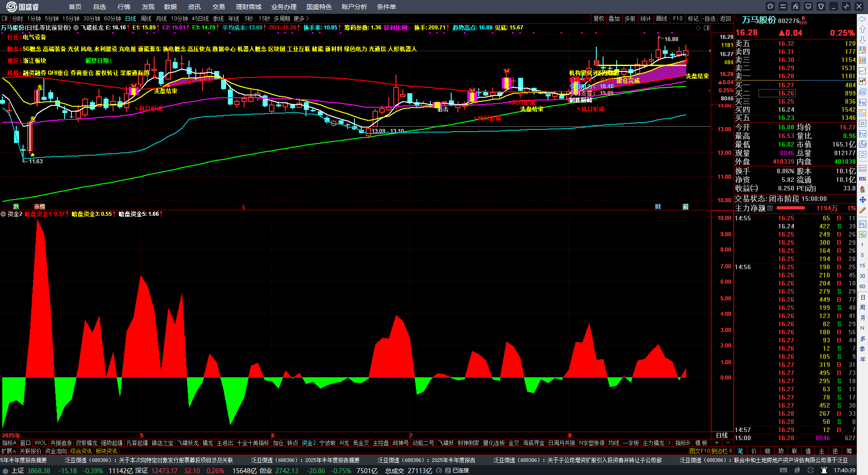Click the F12 sidebar icon
868x475 pixels.
point(863,134)
